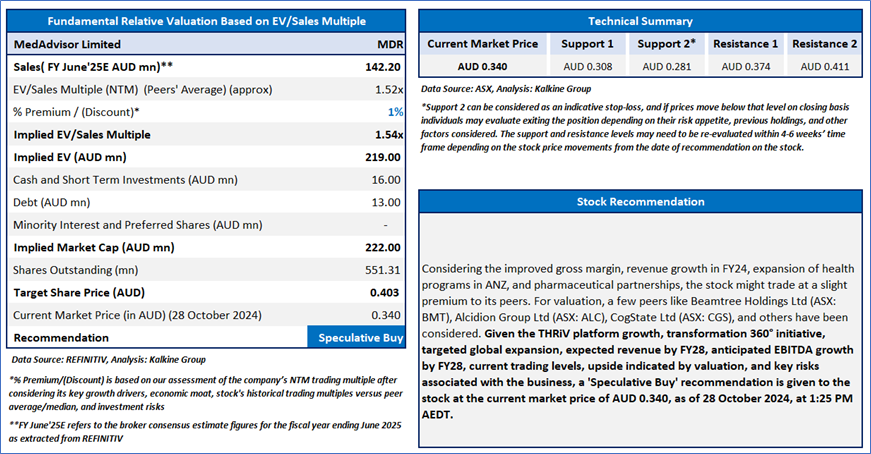Select the '*Support 2 can be considered' stop-loss footnote
The height and width of the screenshot is (454, 871).
(634, 127)
